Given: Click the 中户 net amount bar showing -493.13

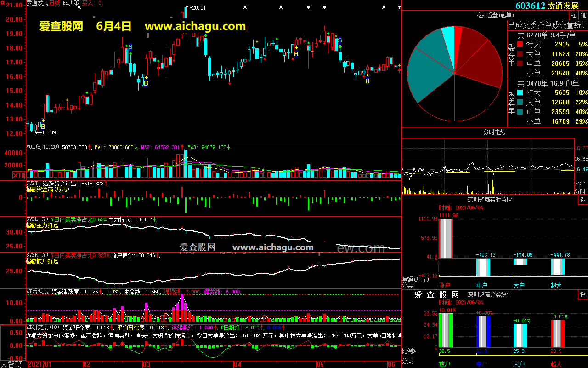Looking at the screenshot, I should [483, 267].
